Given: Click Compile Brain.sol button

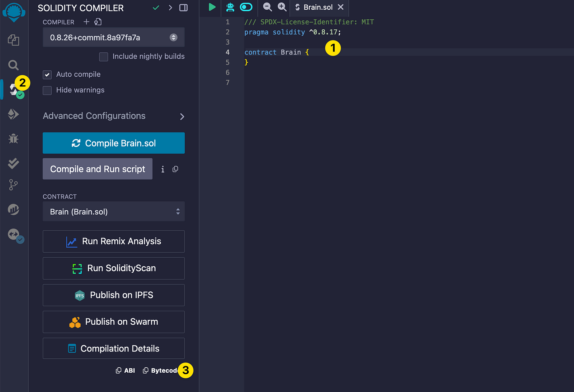Looking at the screenshot, I should [114, 143].
